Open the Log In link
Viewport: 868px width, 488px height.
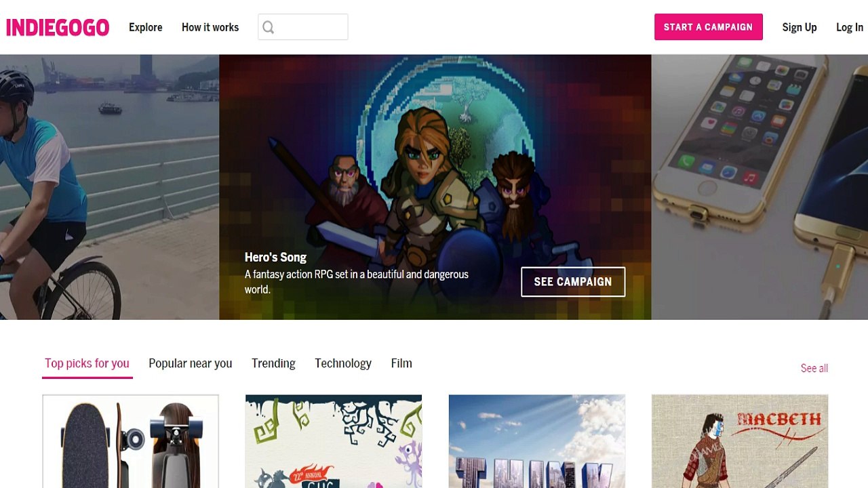850,27
